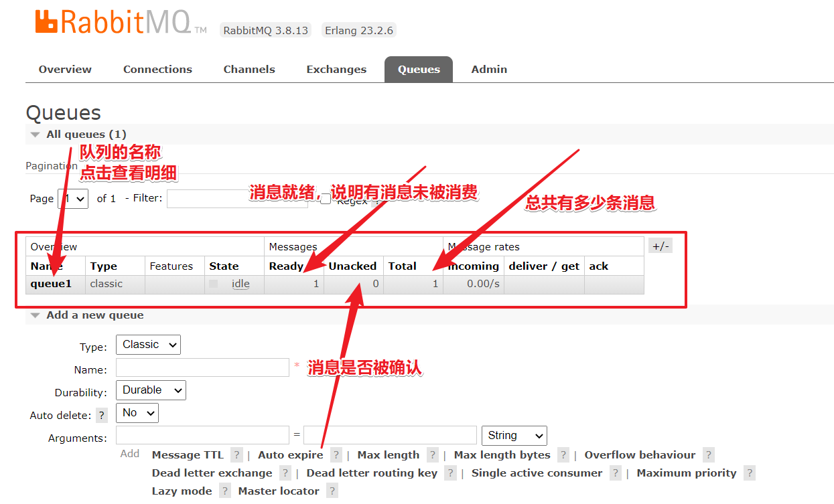Add Max length argument
This screenshot has height=504, width=834.
(389, 455)
